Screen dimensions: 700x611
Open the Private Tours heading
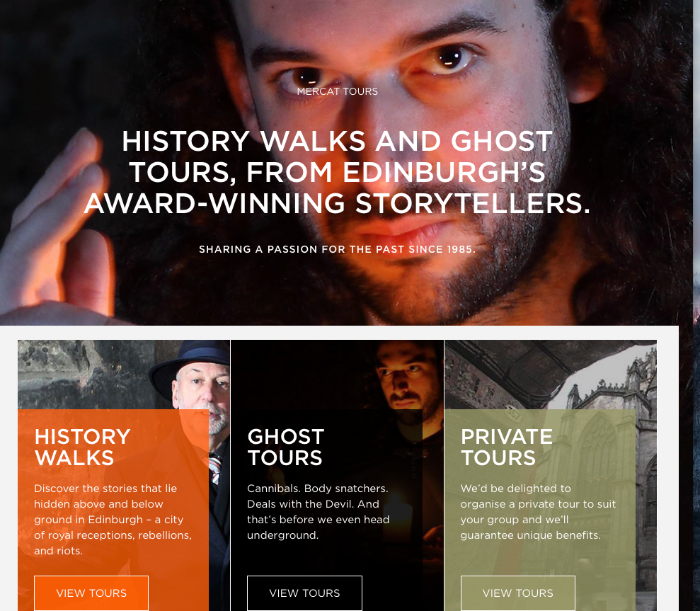click(506, 447)
